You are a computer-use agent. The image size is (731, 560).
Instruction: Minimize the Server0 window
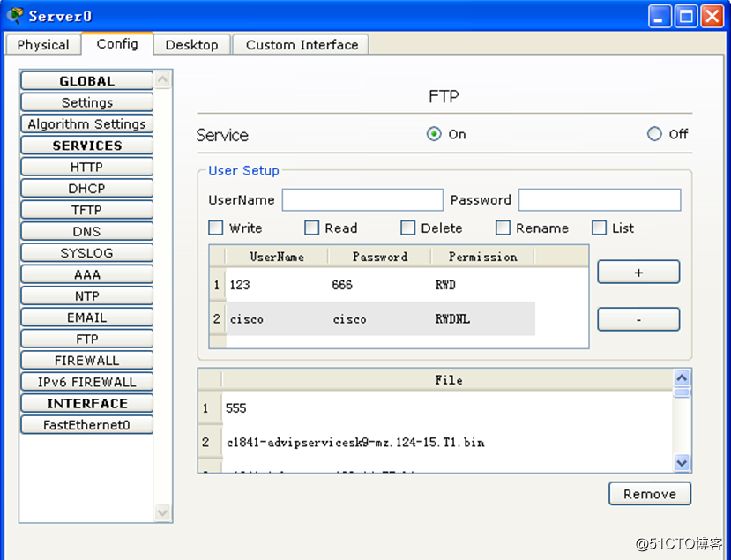pyautogui.click(x=660, y=17)
